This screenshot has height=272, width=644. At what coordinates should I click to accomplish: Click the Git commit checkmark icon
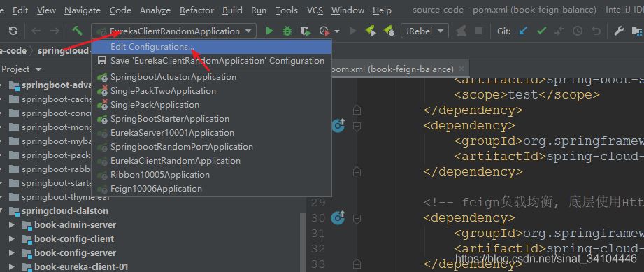point(541,31)
